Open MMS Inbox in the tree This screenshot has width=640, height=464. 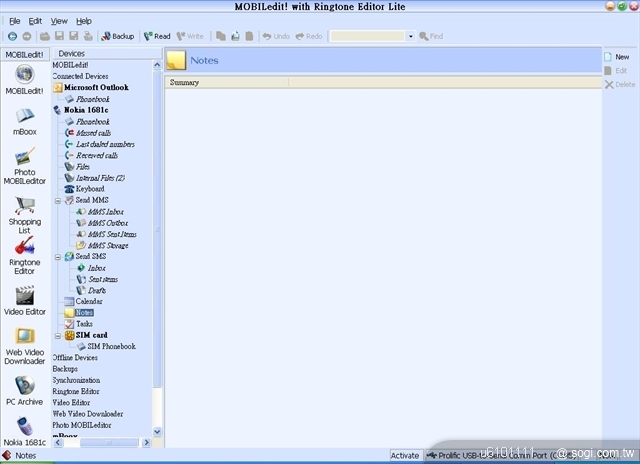click(106, 211)
